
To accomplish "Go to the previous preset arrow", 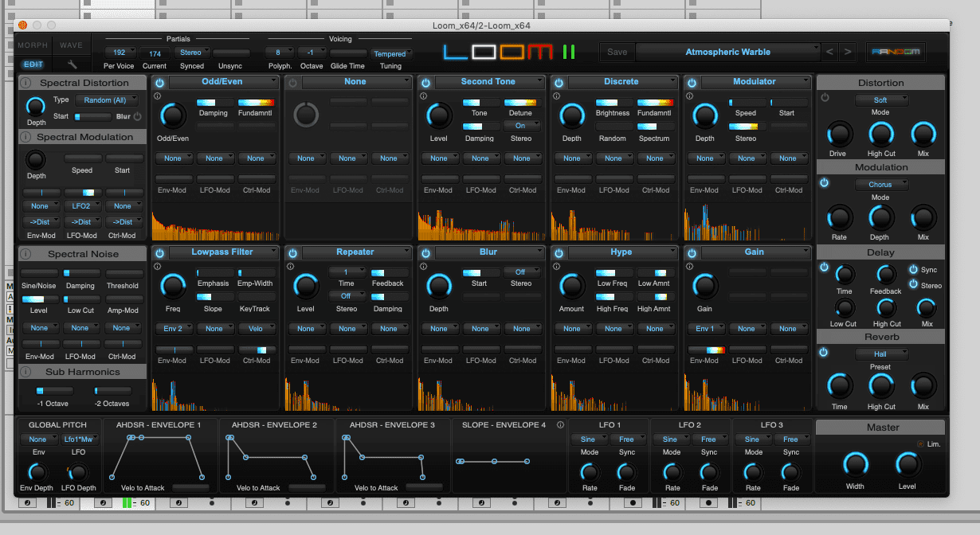I will click(830, 52).
